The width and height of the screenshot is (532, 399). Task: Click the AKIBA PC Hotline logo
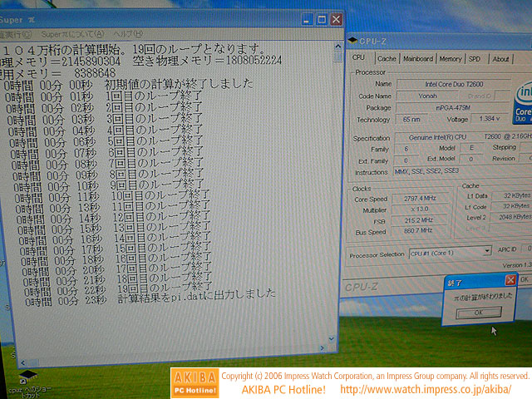[195, 383]
